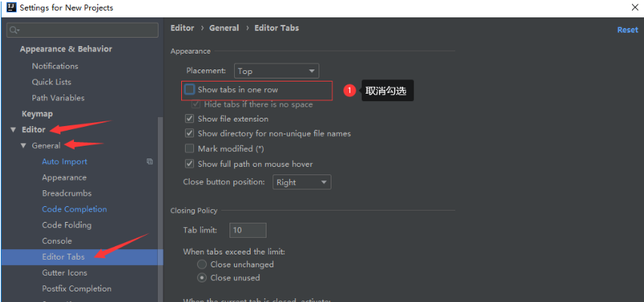Click the Reset link
This screenshot has height=302, width=644.
click(627, 30)
